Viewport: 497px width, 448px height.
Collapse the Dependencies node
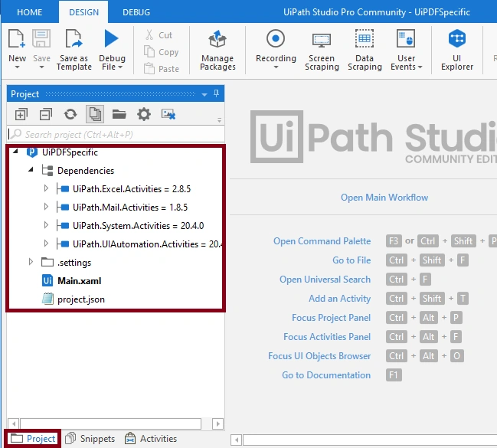tap(31, 170)
